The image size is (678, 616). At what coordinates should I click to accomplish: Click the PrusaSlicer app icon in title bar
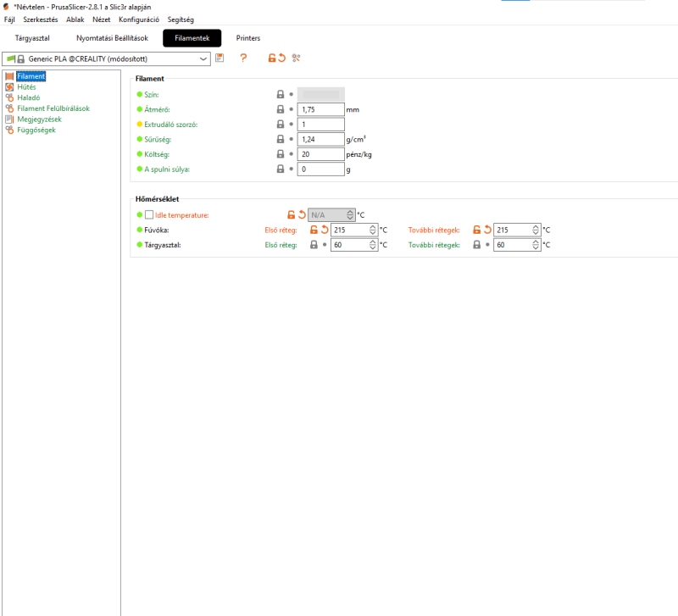click(x=6, y=7)
